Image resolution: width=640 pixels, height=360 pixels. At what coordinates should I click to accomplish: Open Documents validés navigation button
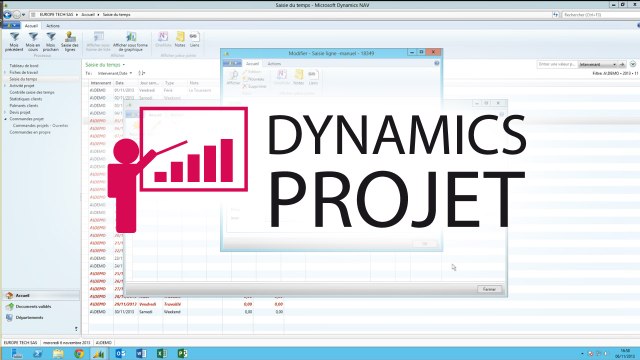[41, 306]
